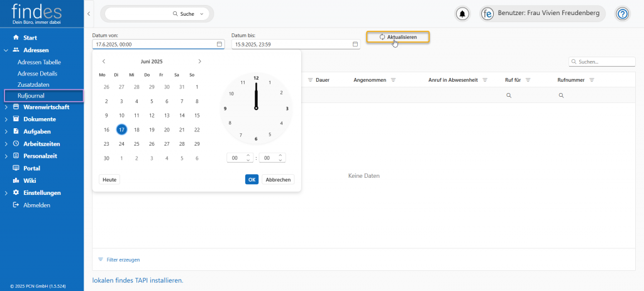This screenshot has height=291, width=644.
Task: Click search icon under Rufnummer column
Action: (561, 95)
